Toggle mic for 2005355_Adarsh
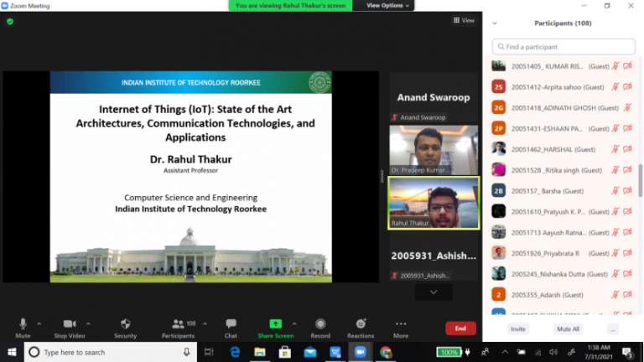Image resolution: width=644 pixels, height=362 pixels. coord(615,295)
